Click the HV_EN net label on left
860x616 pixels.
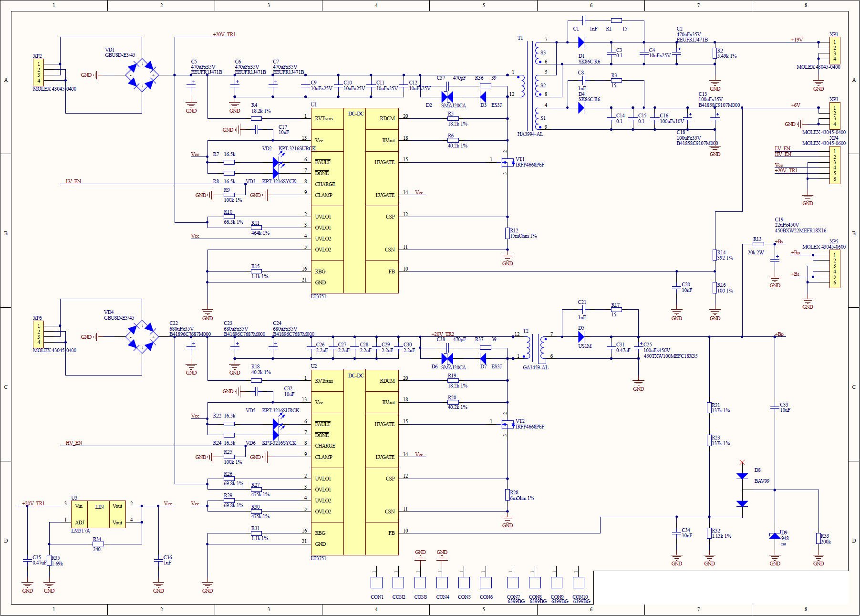point(74,443)
